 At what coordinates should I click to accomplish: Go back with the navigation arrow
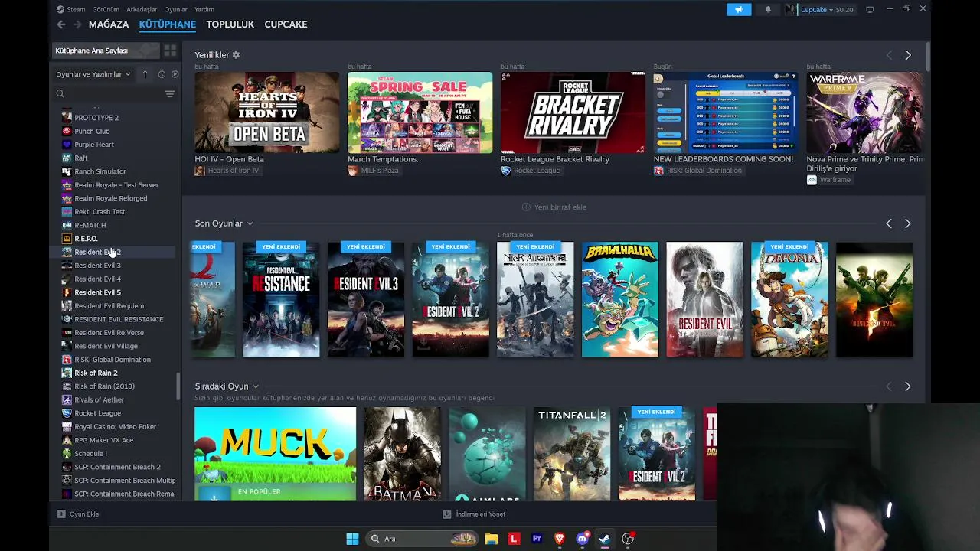click(x=61, y=24)
